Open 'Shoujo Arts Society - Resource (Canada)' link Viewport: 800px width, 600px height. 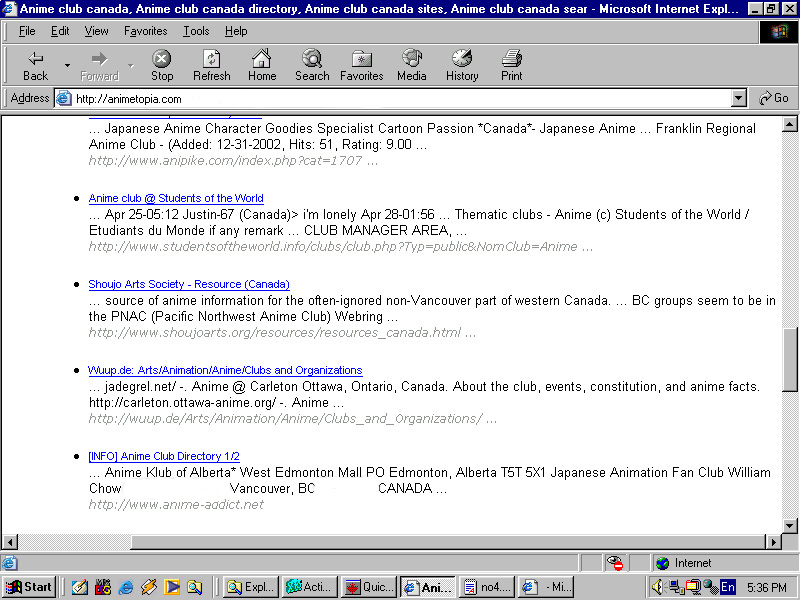(189, 284)
